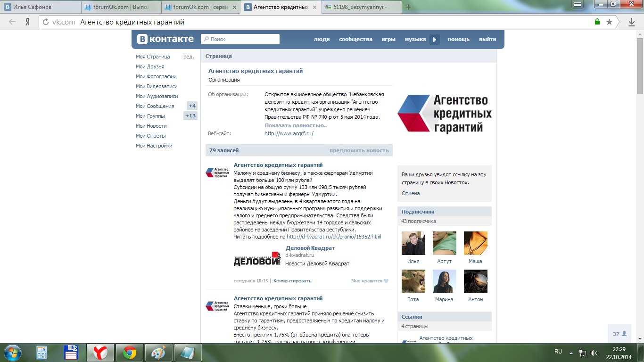Open Paint from the taskbar
Viewport: 644px width, 362px height.
tap(158, 353)
